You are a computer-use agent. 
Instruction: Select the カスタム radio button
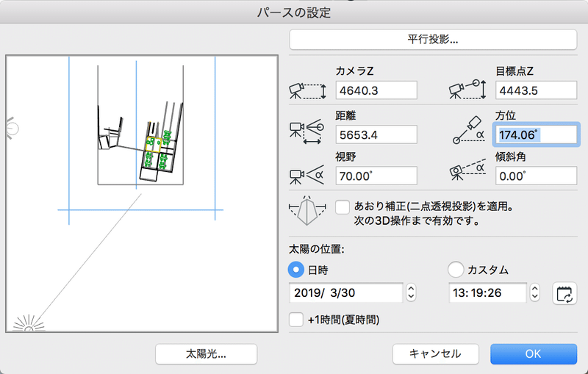click(x=455, y=269)
